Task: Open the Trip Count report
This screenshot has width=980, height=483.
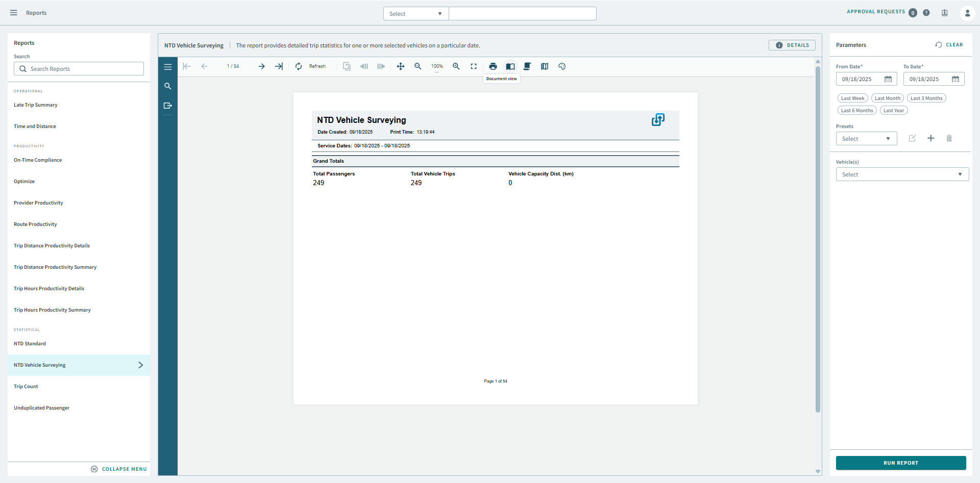Action: (x=26, y=387)
